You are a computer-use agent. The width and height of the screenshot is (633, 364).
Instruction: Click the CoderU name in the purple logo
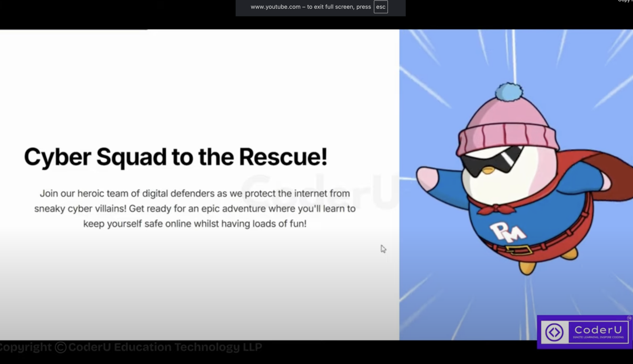tap(598, 329)
